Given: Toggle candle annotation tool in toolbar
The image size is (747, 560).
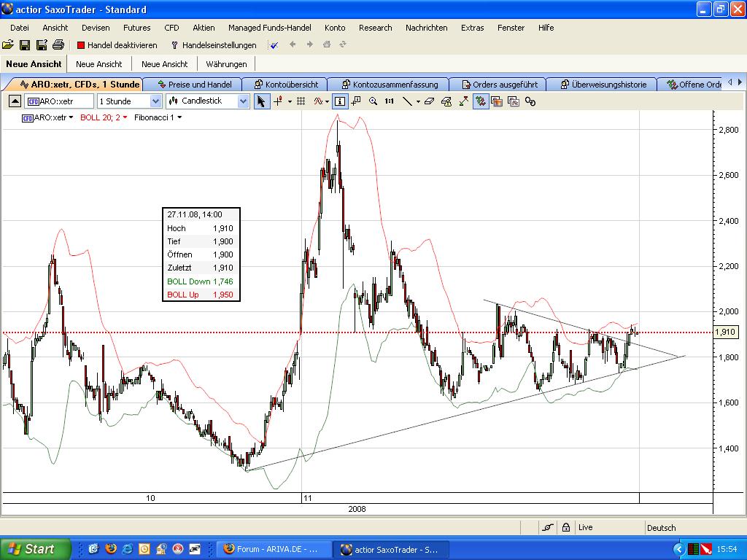Looking at the screenshot, I should point(356,101).
